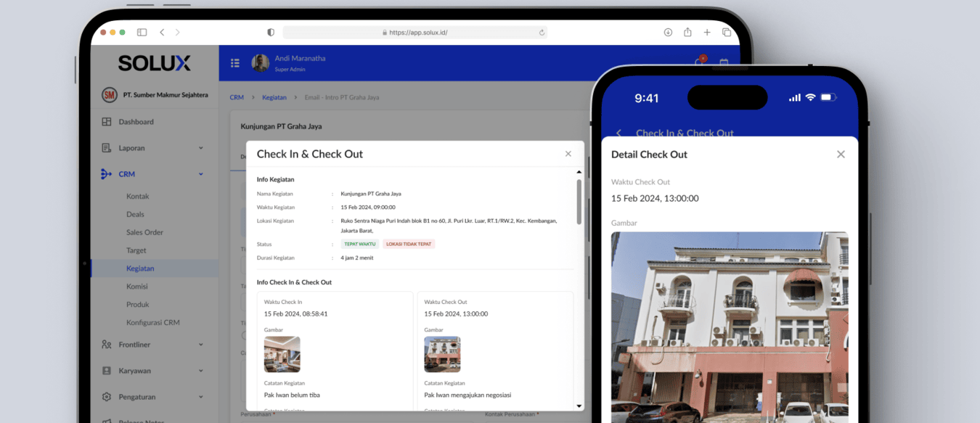Click the Pengaturan gear icon
This screenshot has width=980, height=423.
click(107, 397)
